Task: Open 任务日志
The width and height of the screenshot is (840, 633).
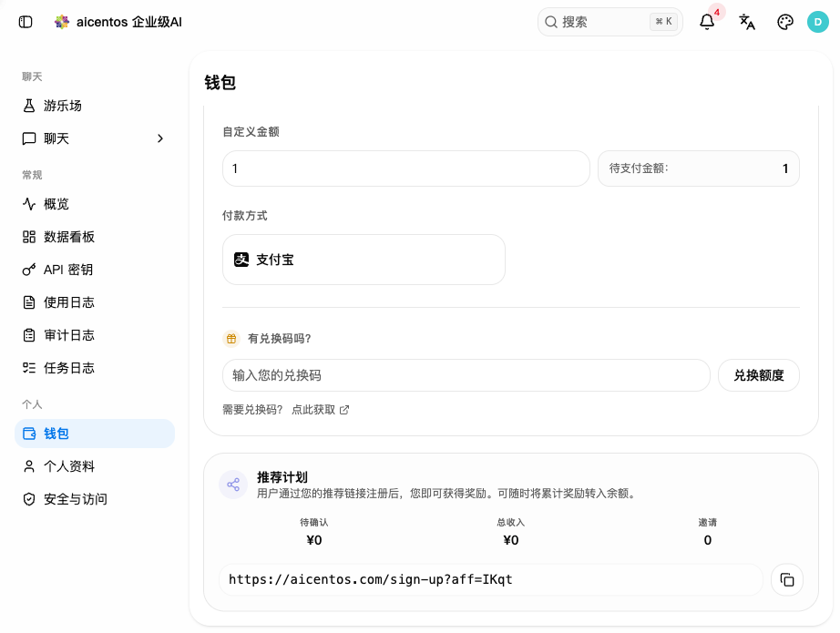Action: (x=95, y=368)
